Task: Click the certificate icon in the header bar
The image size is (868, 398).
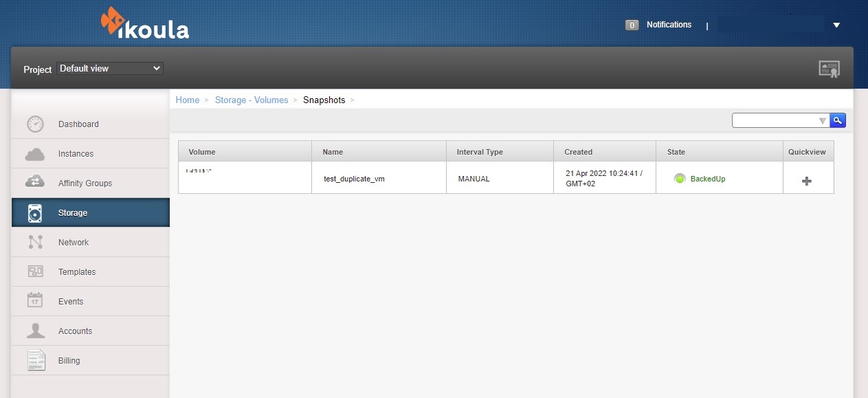Action: pyautogui.click(x=830, y=69)
